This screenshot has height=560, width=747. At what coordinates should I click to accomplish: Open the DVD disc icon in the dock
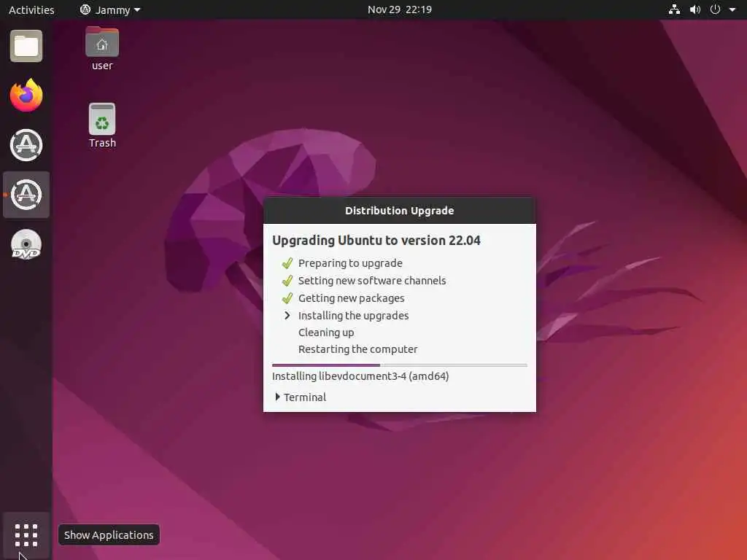point(26,245)
